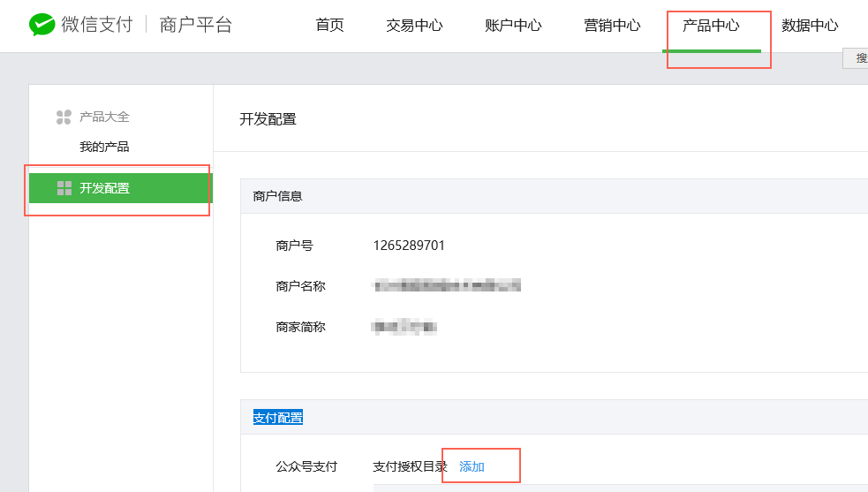Switch to the 账户中心 tab
Viewport: 868px width, 492px height.
click(513, 26)
